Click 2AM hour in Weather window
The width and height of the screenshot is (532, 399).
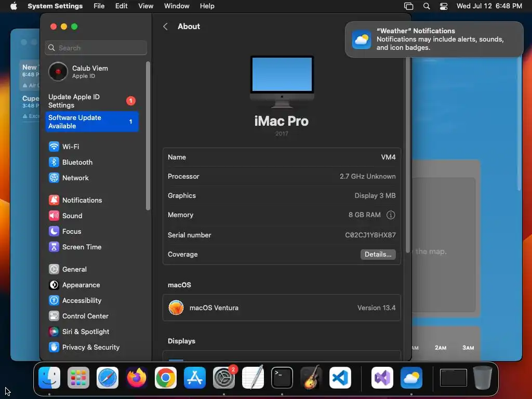441,348
